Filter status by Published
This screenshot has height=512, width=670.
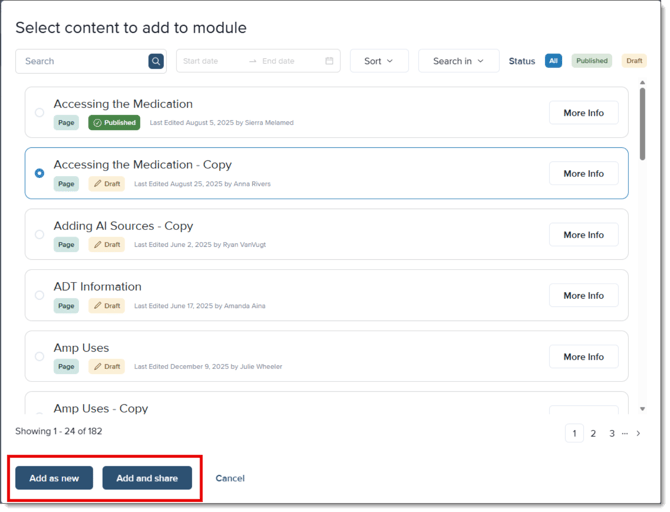pos(592,61)
